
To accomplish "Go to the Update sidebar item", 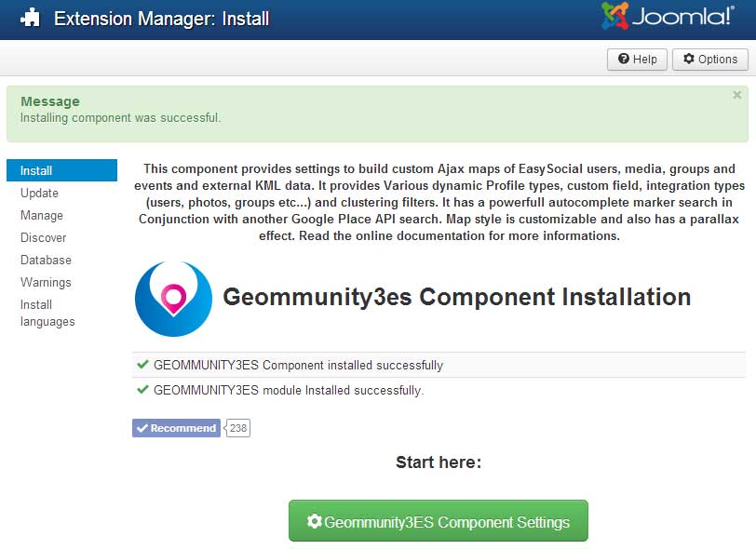I will (39, 193).
